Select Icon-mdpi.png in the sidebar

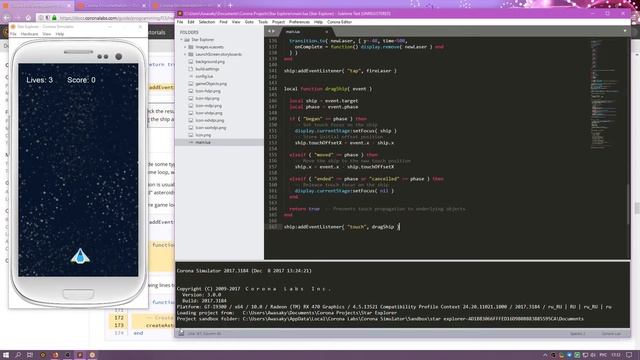(x=208, y=106)
